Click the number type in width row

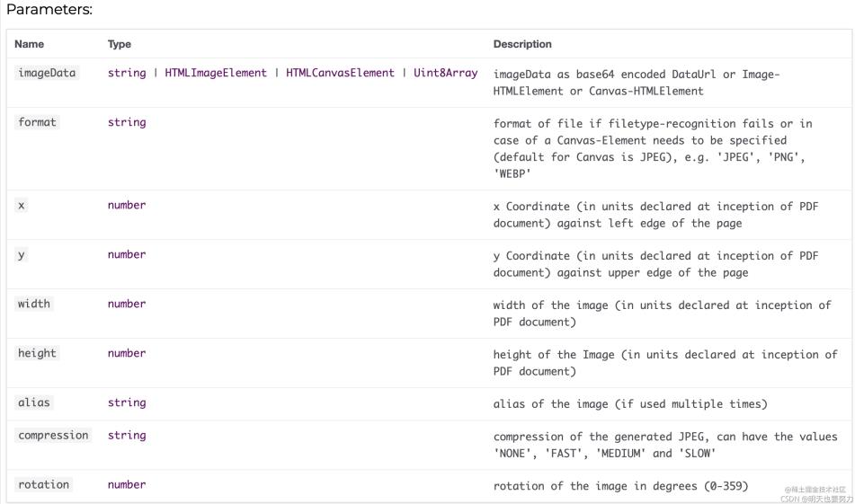pyautogui.click(x=127, y=304)
